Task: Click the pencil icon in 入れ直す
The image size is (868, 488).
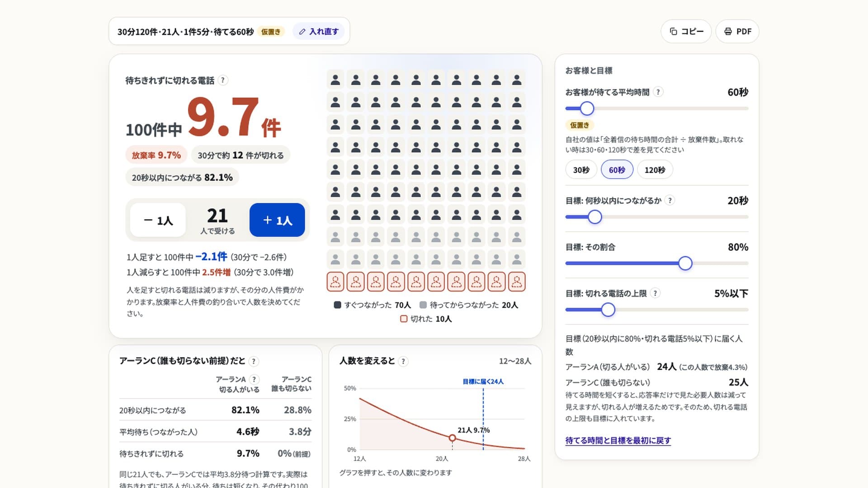Action: (x=302, y=32)
